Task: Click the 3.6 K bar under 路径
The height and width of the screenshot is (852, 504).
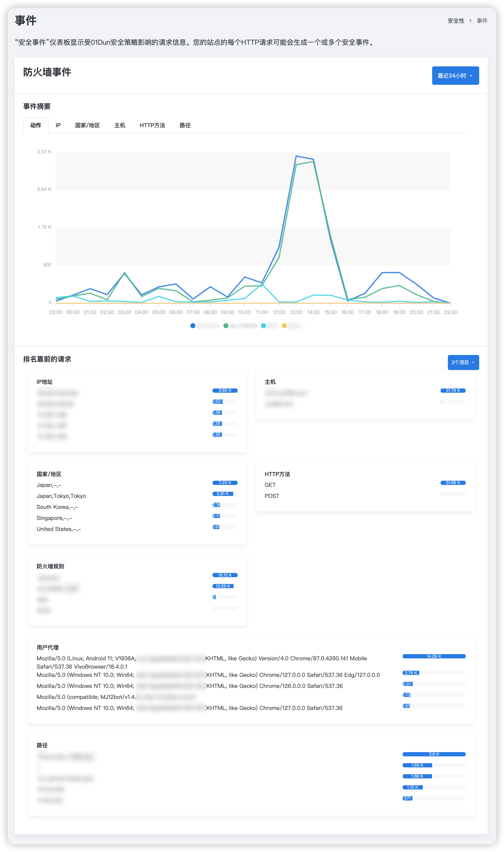Action: [x=434, y=754]
